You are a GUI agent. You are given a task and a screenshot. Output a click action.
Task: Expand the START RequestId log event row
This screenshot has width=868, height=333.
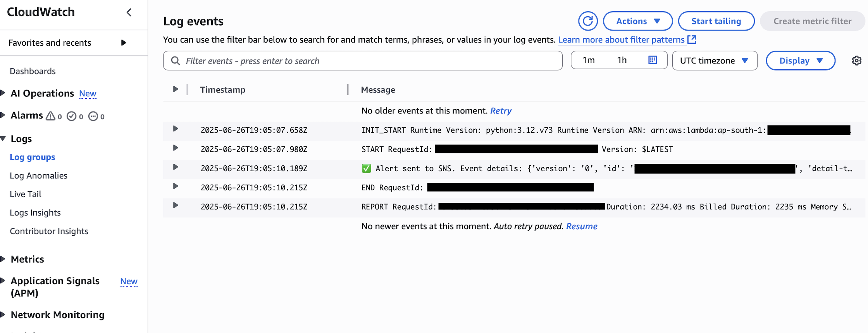pyautogui.click(x=176, y=148)
